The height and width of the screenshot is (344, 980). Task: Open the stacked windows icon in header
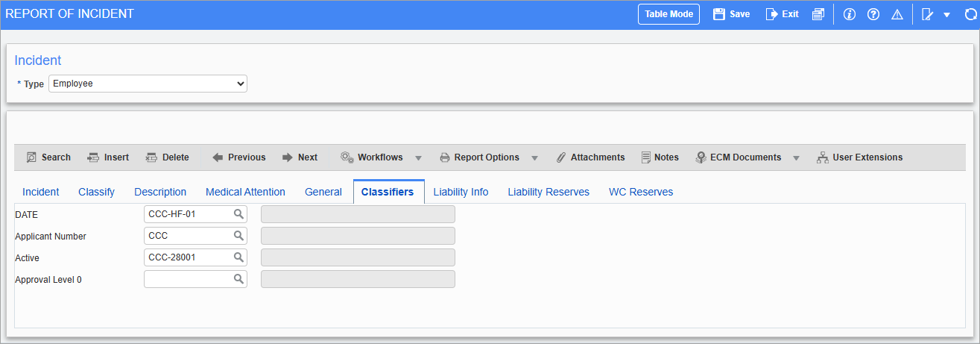[x=818, y=14]
